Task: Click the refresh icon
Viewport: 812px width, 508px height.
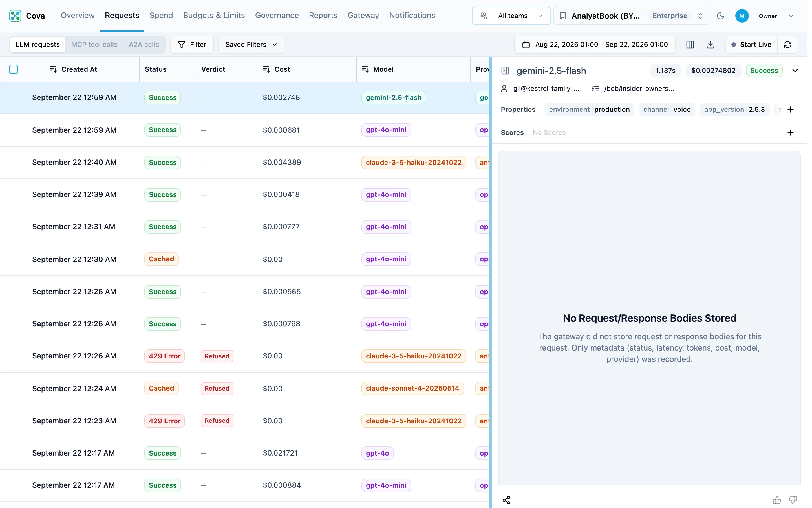Action: click(787, 45)
